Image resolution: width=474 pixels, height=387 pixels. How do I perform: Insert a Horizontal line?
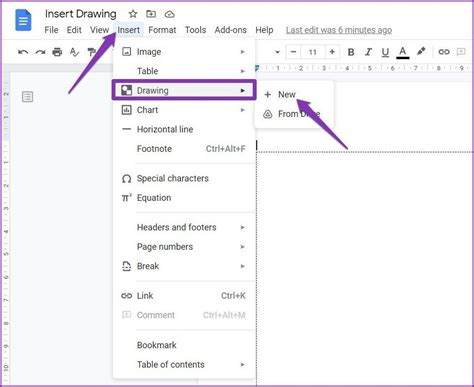pos(184,129)
